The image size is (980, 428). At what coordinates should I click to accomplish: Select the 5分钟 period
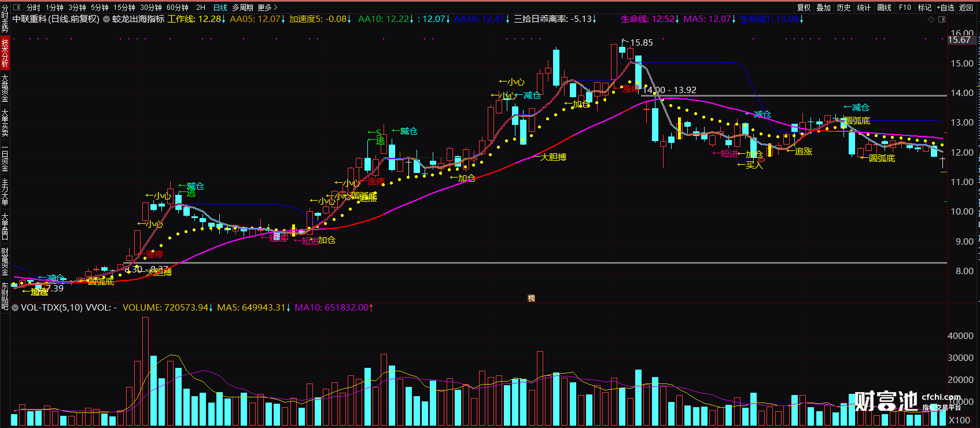[100, 8]
